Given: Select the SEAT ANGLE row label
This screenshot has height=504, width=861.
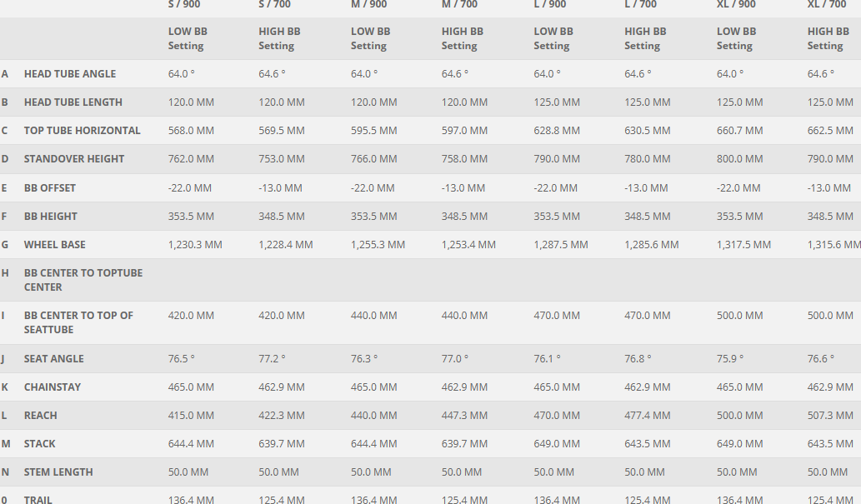Looking at the screenshot, I should 54,359.
